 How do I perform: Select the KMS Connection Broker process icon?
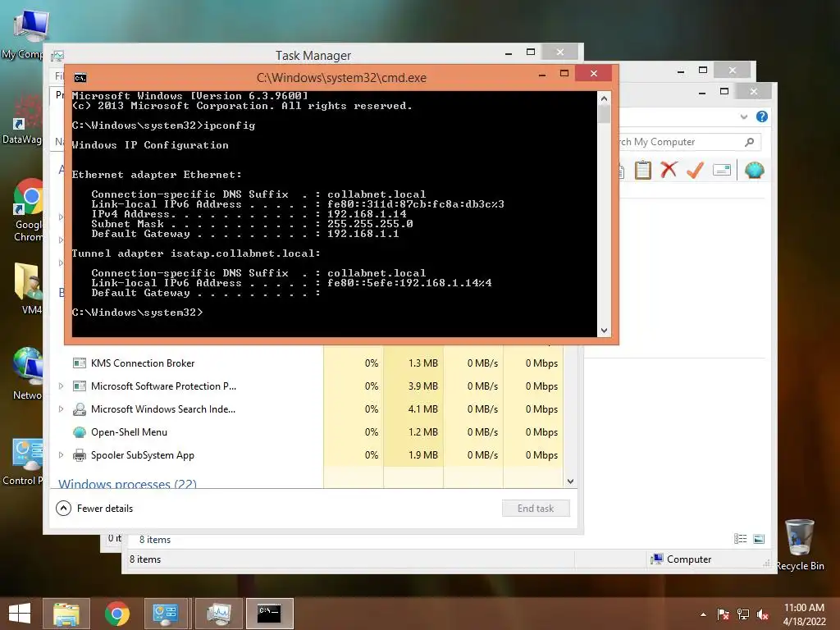click(80, 363)
